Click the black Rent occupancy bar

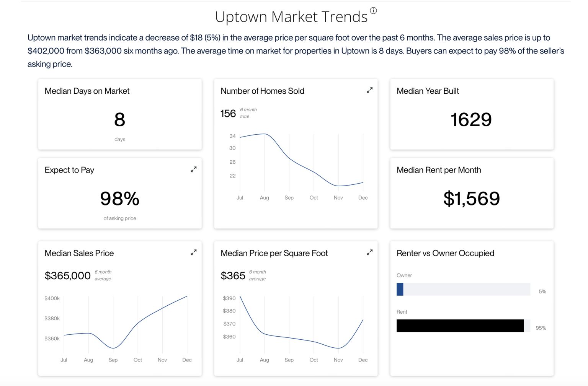tap(460, 326)
